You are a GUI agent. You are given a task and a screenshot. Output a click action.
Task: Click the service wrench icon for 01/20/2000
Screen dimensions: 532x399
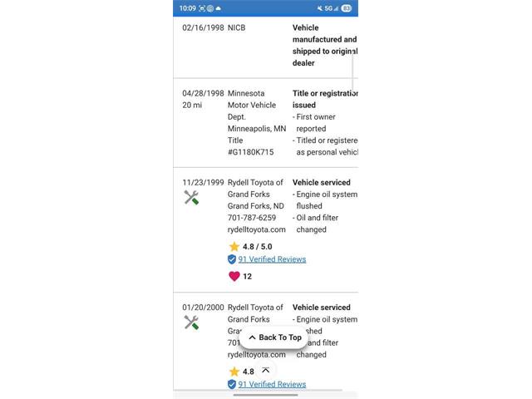point(191,323)
